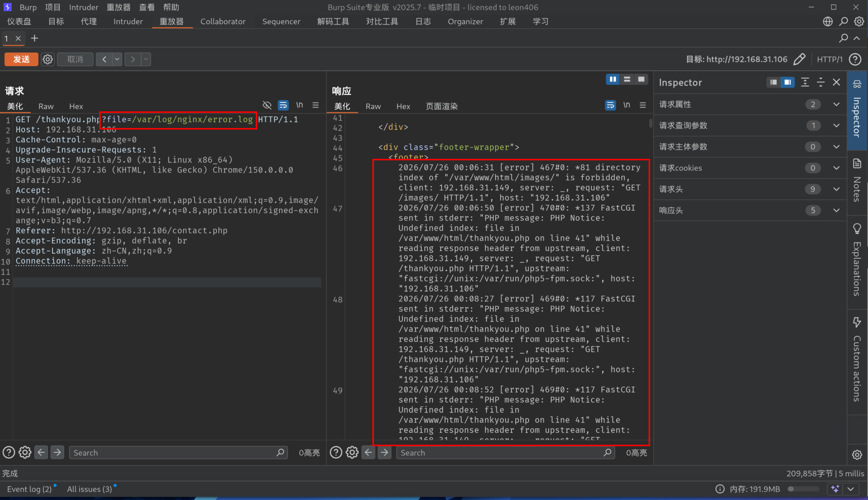The image size is (868, 500).
Task: Select top-bottom layout icon
Action: point(627,79)
